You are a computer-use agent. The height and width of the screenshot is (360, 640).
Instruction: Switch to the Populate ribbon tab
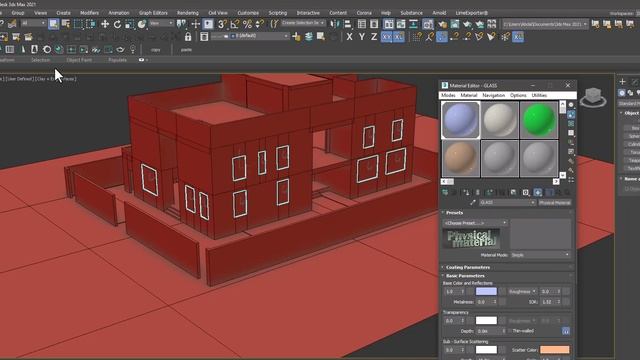118,60
